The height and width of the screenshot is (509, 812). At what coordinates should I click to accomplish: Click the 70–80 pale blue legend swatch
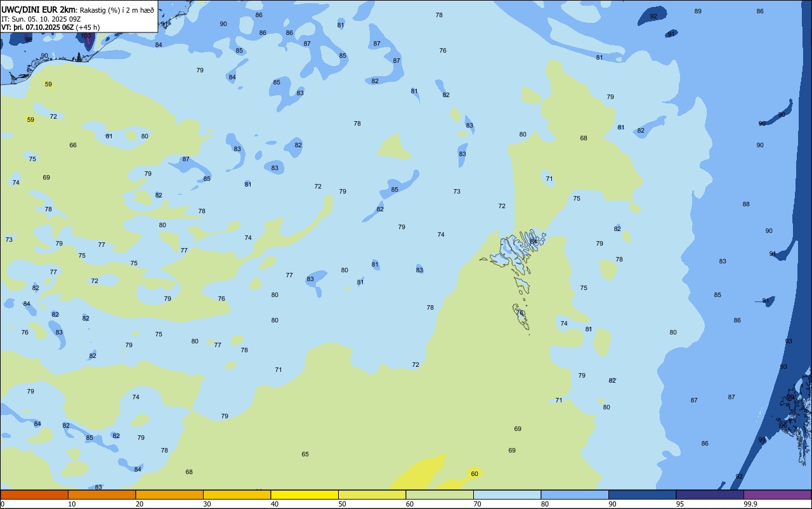[507, 495]
